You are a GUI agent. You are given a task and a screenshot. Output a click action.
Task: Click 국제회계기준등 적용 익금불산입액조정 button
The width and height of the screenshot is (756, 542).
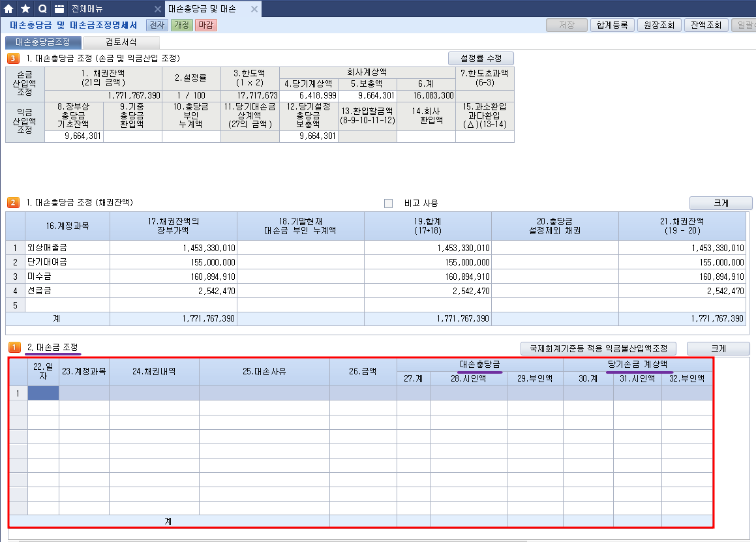pyautogui.click(x=597, y=349)
